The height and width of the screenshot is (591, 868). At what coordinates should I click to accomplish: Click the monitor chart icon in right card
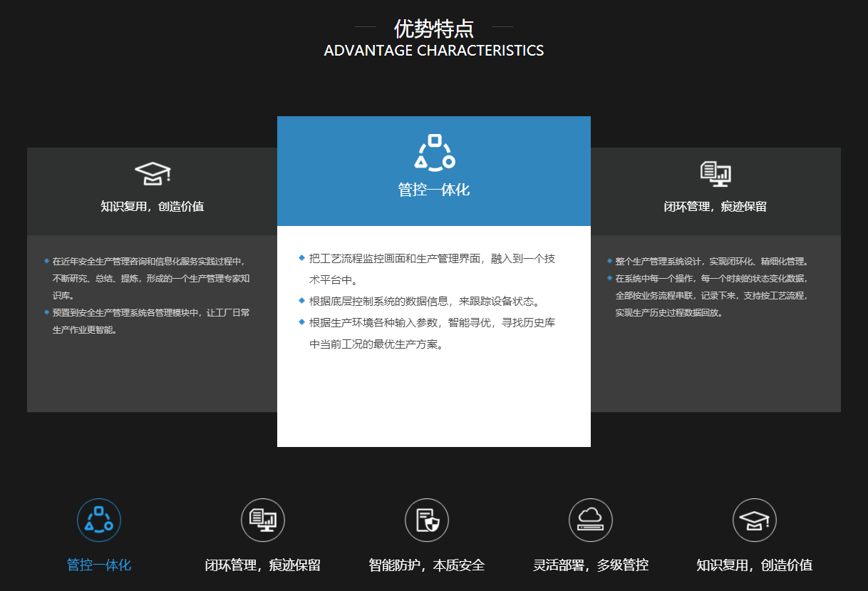pos(715,174)
